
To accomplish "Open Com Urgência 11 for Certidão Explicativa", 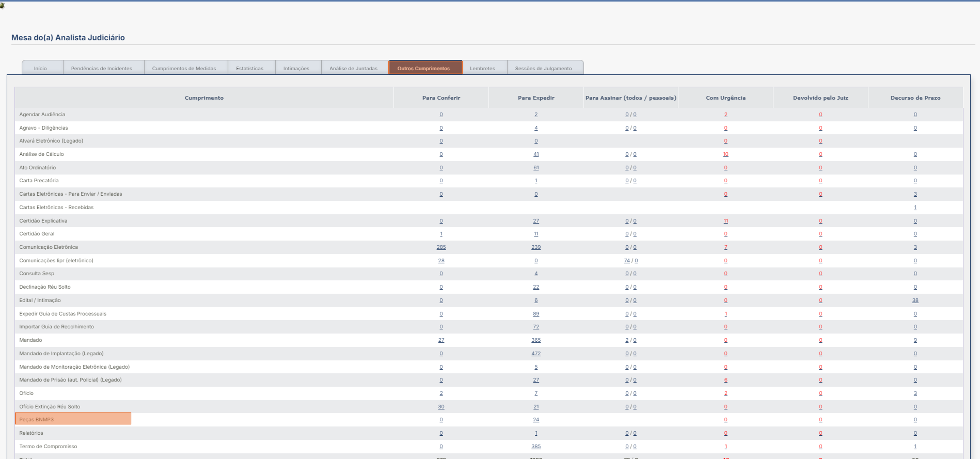I will [726, 220].
